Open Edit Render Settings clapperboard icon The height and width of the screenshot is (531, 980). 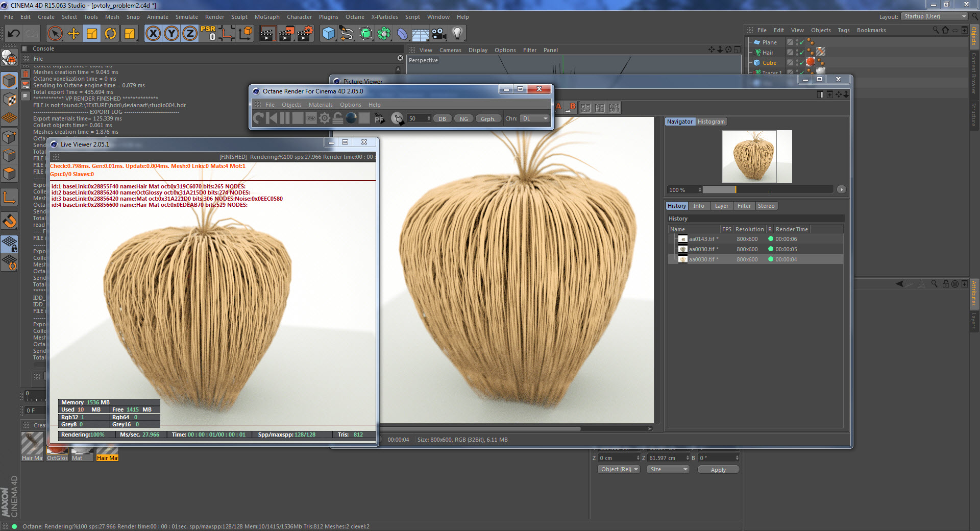point(305,34)
